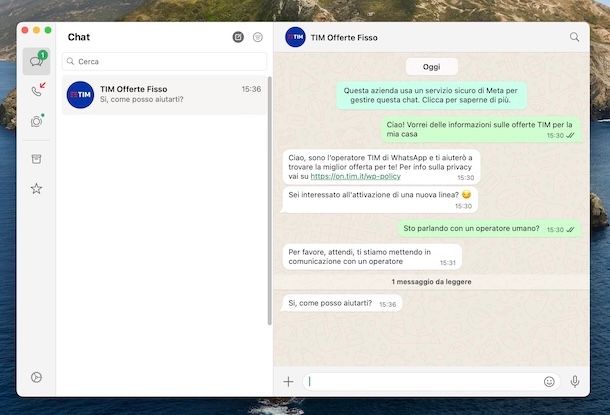Maximize the window with green button
Screen dimensions: 610x415
coord(48,30)
